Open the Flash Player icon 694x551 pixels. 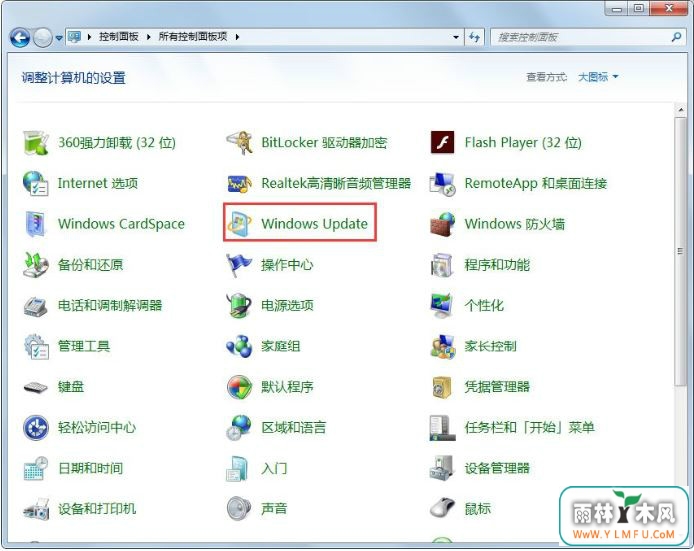point(443,143)
